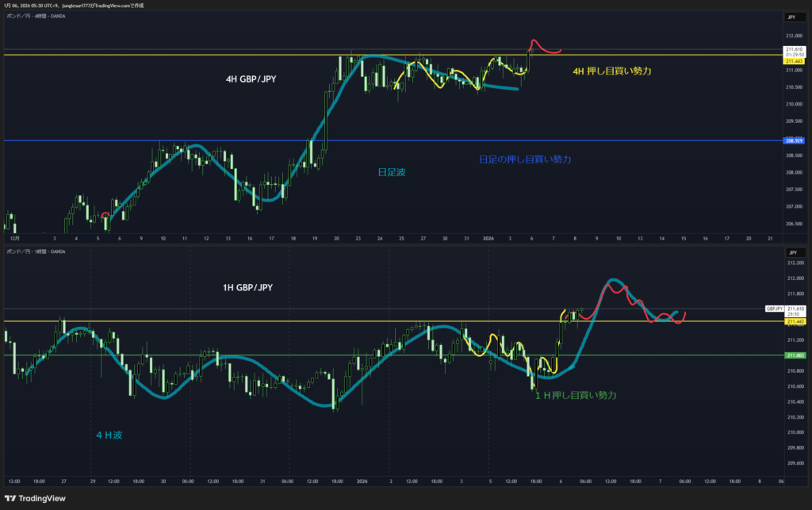Viewport: 812px width, 510px height.
Task: Select the green '1H 押し目買い勢力' label
Action: (576, 394)
